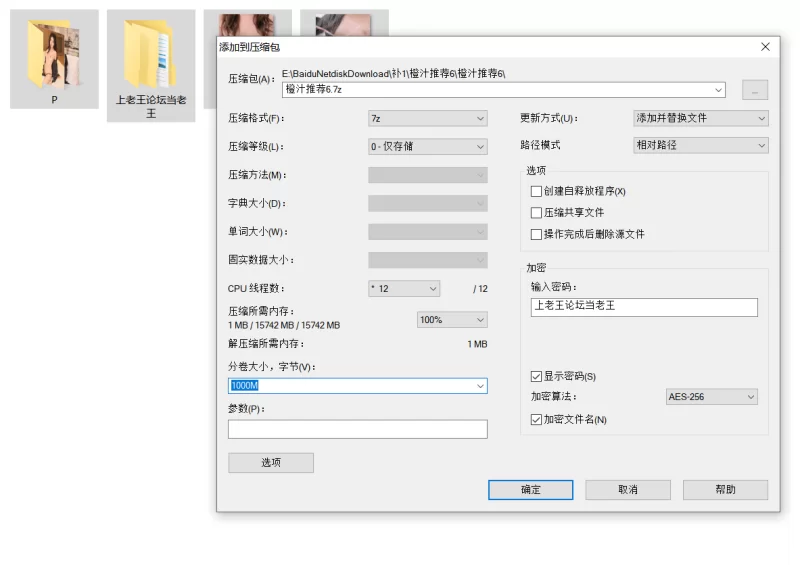Open the 分卷大小 dropdown showing 1000M
This screenshot has height=565, width=800.
coord(358,386)
